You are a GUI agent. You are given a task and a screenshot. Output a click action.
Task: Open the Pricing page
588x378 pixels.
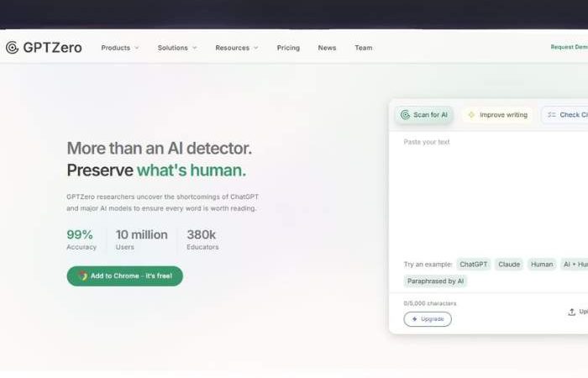coord(288,48)
